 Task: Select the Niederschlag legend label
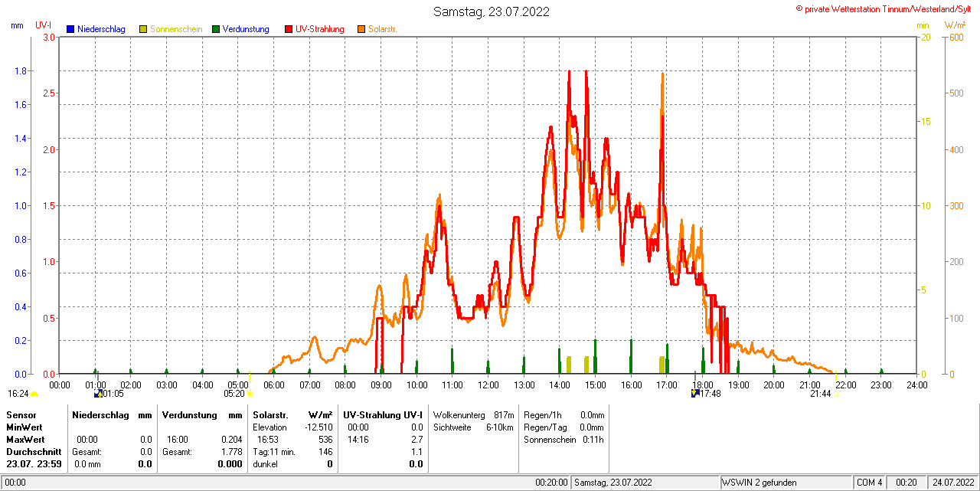(x=101, y=29)
